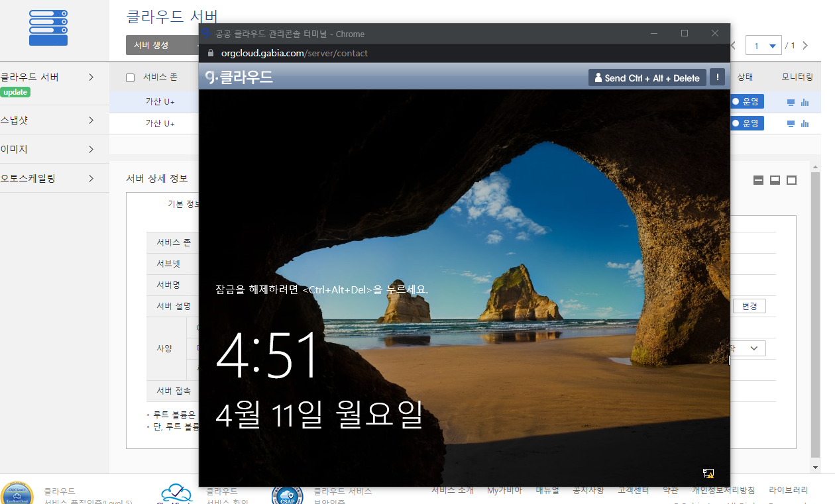
Task: Open the monitoring chart icon for the second server
Action: coord(805,124)
